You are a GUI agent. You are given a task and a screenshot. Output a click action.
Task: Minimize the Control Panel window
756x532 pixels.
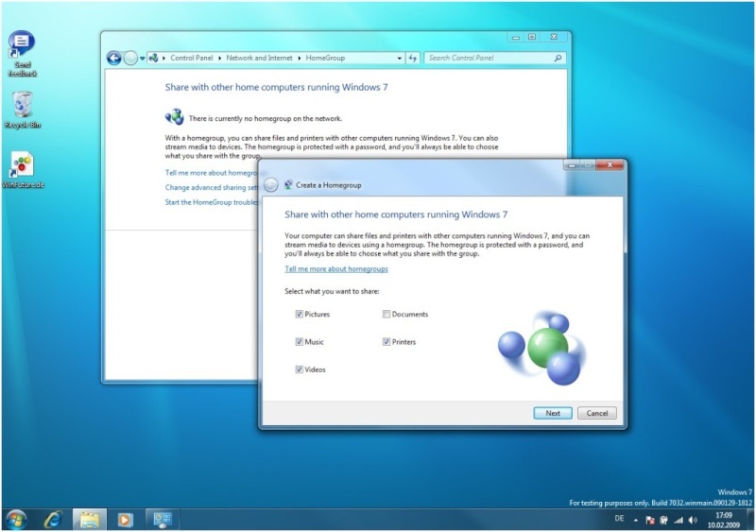tap(515, 37)
